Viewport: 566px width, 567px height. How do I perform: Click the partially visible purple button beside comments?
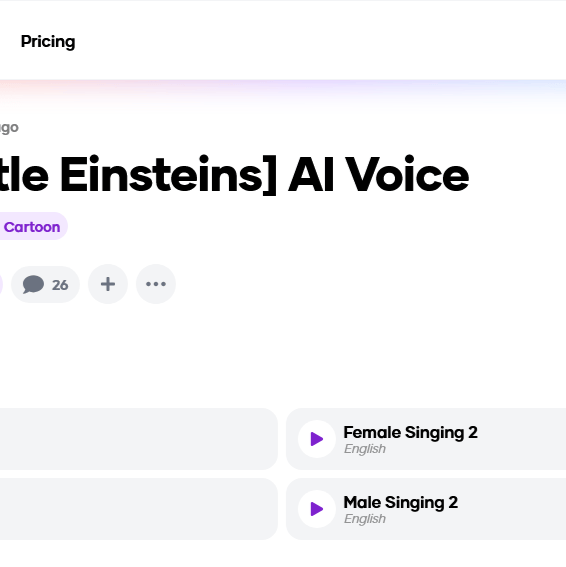pyautogui.click(x=1, y=284)
